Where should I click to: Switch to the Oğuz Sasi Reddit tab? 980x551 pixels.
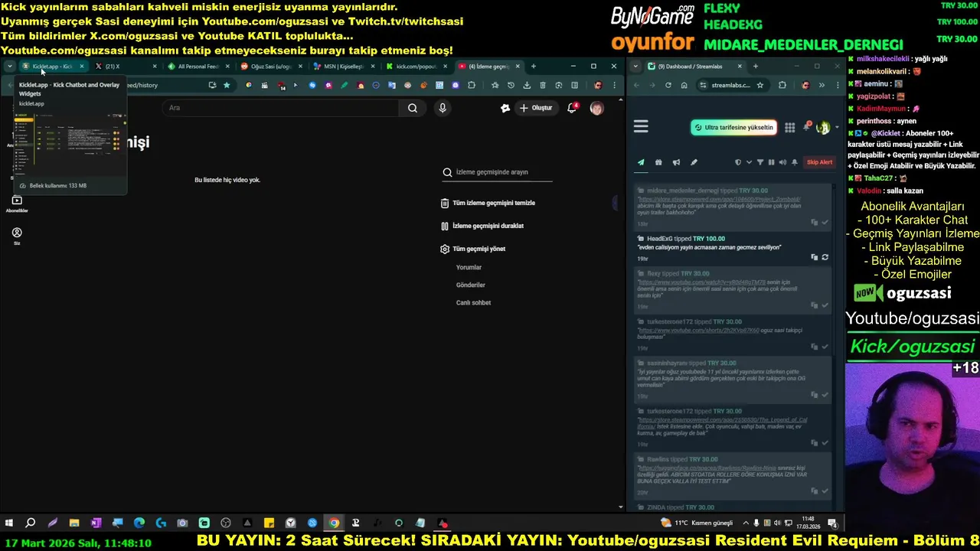[272, 67]
